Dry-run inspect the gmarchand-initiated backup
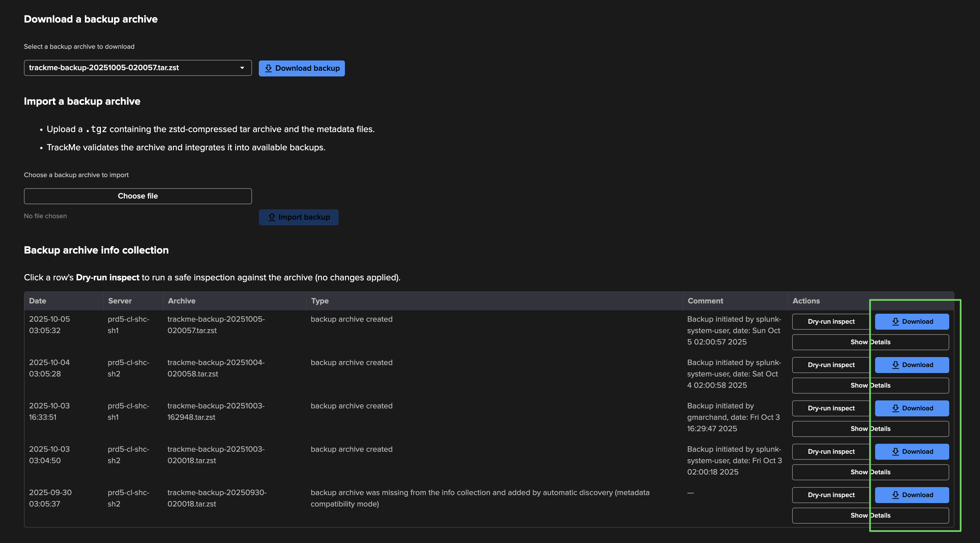This screenshot has width=980, height=543. (x=831, y=408)
